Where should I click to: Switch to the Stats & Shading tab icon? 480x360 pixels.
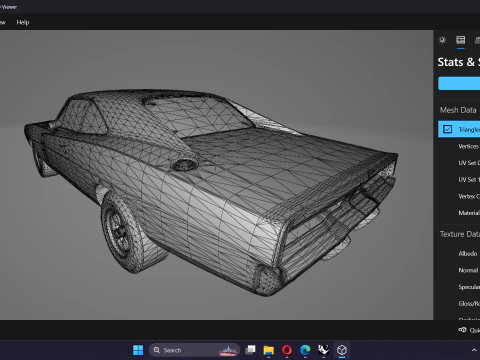tap(461, 40)
